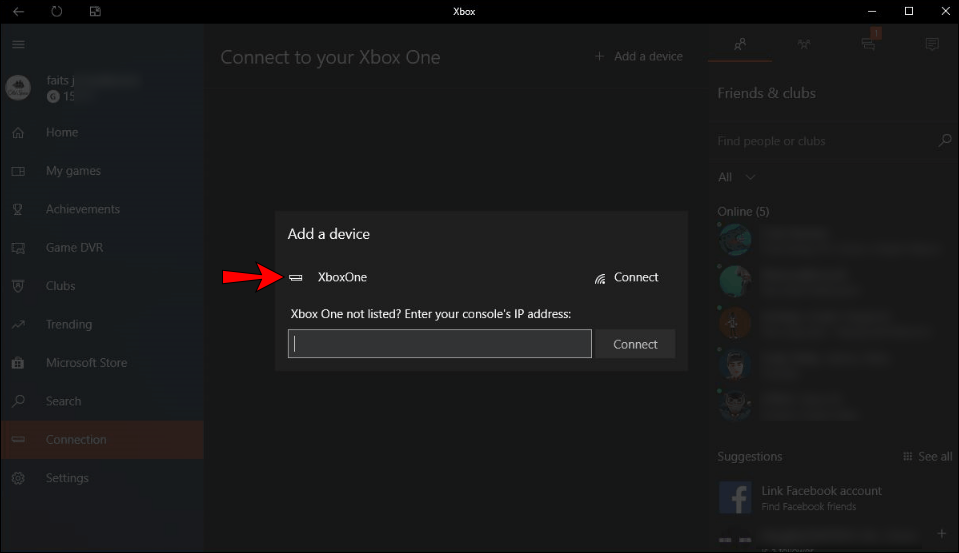Click the gamerscore G icon under profile

click(x=53, y=96)
